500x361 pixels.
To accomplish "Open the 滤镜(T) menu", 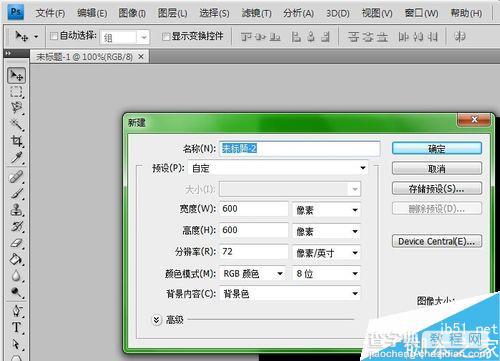I will 256,13.
